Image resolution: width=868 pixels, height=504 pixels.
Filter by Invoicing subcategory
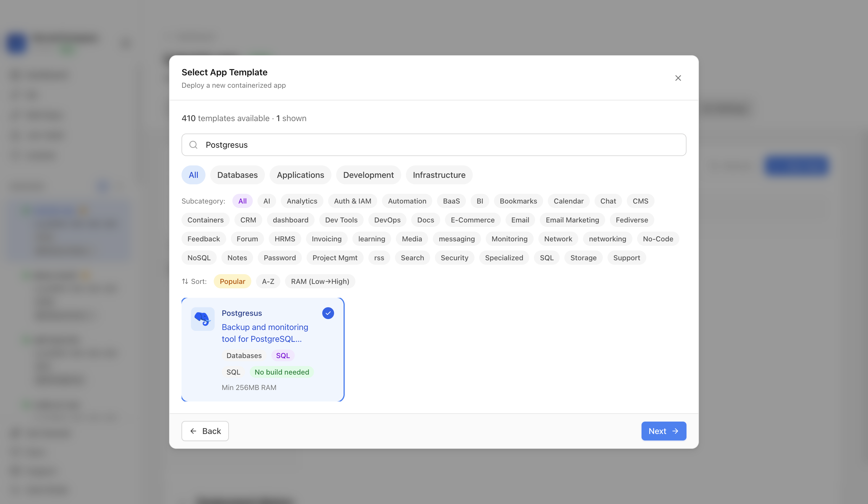[x=326, y=239]
